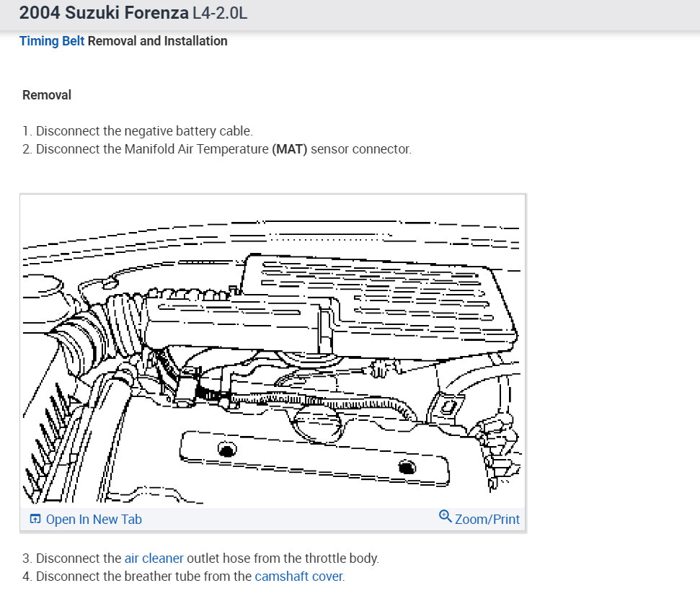The width and height of the screenshot is (700, 601).
Task: Click bold (MAT) abbreviation
Action: point(289,148)
